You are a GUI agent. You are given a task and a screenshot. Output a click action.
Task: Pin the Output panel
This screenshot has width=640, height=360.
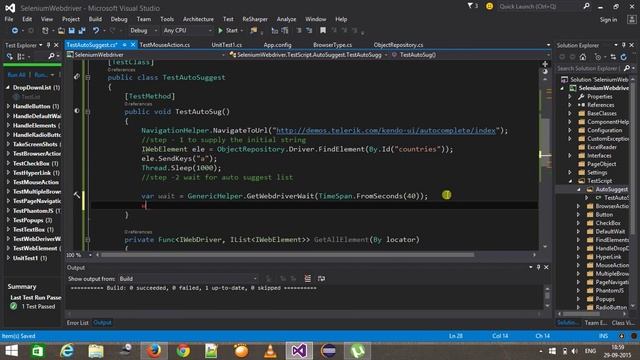[x=538, y=267]
